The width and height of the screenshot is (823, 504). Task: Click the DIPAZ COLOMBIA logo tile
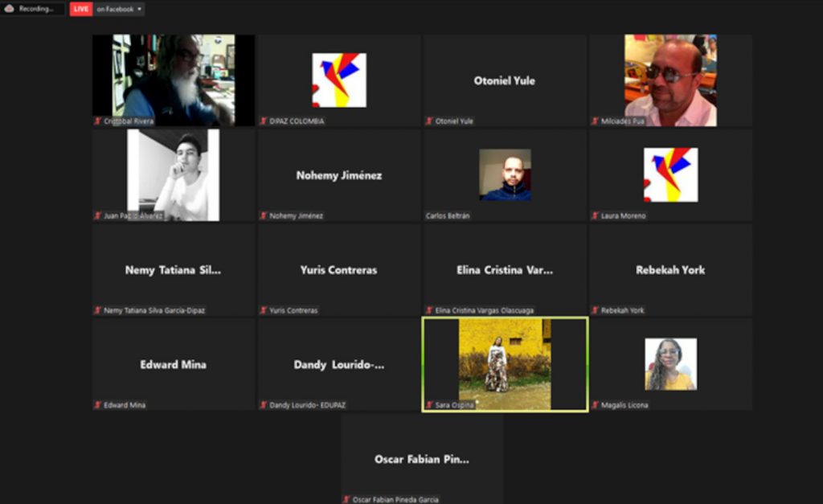tap(339, 80)
